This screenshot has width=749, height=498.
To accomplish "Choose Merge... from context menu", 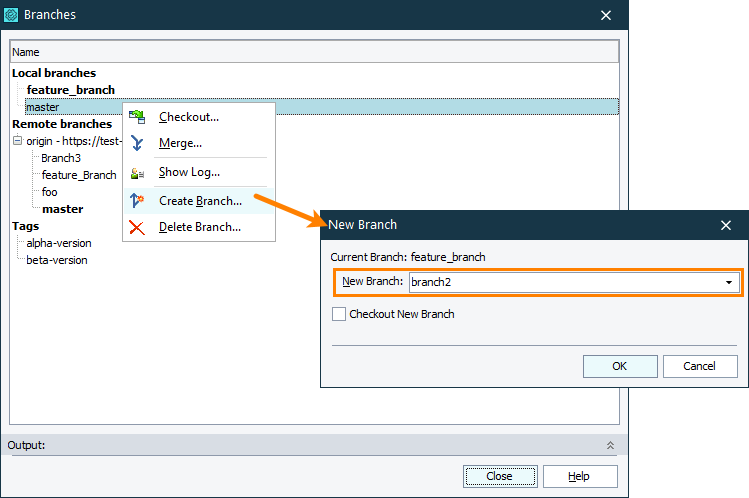I will pyautogui.click(x=180, y=143).
